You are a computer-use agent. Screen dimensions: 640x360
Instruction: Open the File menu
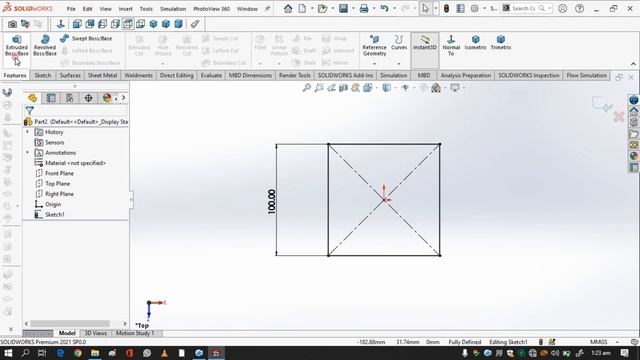click(x=71, y=9)
